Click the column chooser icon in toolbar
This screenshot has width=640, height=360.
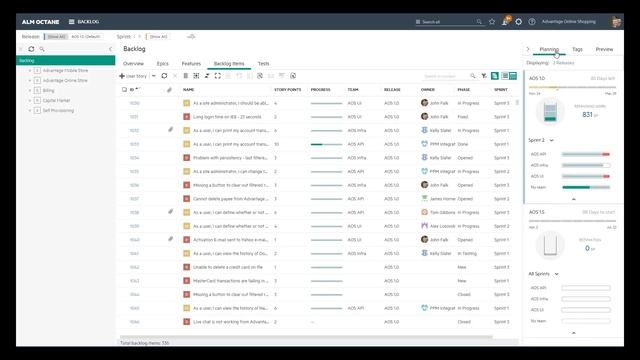tap(186, 76)
